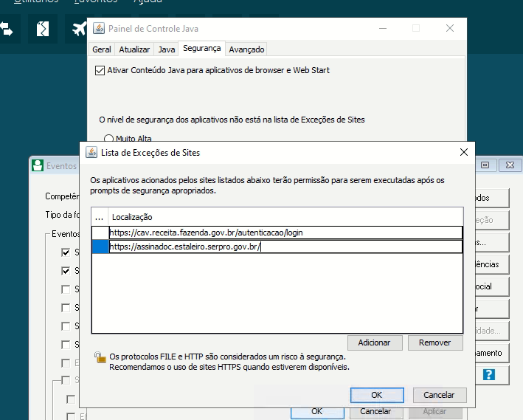
Task: Minimize the Painel de Controle Java window
Action: point(383,28)
